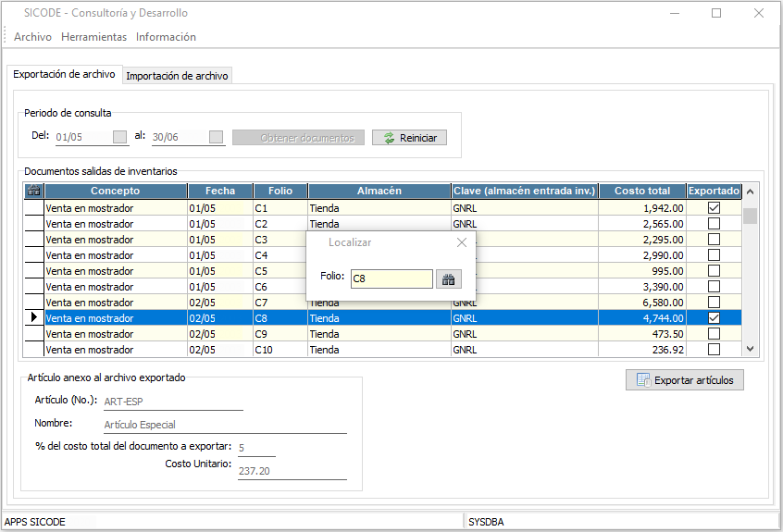Uncheck the Exportado checkbox for folio C1
Screen dimensions: 783x532
pyautogui.click(x=714, y=208)
